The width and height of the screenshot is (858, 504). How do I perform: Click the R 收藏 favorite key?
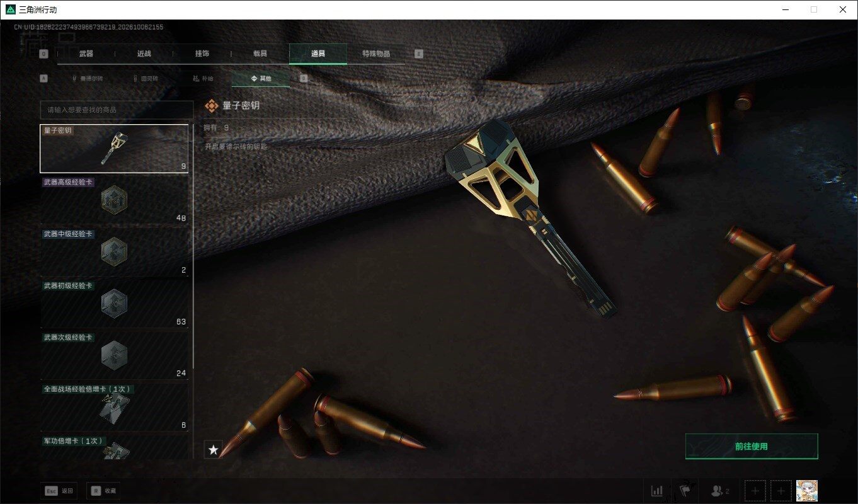coord(103,491)
